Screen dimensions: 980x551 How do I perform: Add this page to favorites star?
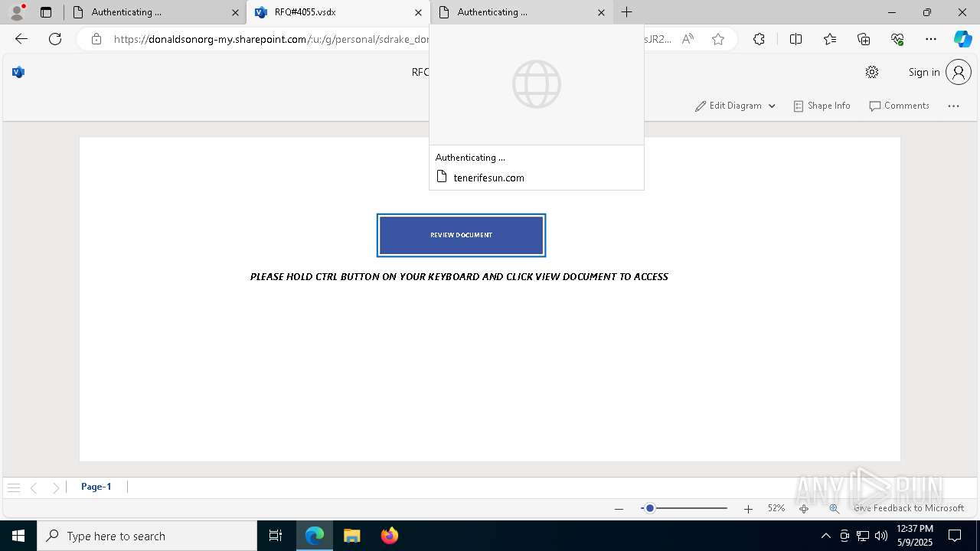pos(718,39)
